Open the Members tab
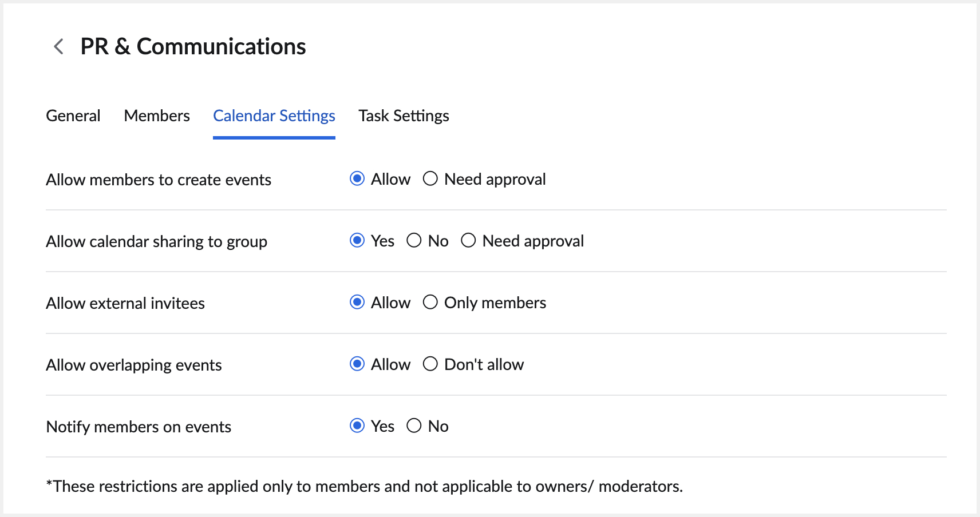 click(156, 116)
